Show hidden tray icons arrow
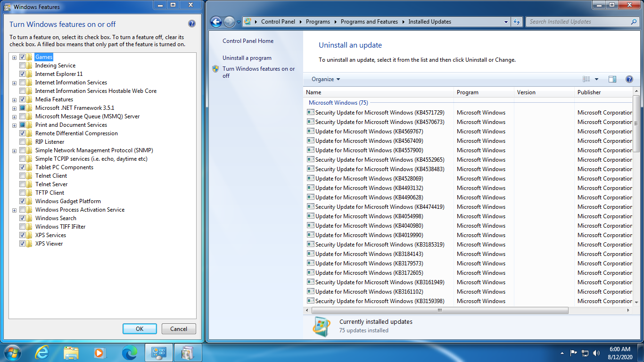The height and width of the screenshot is (362, 644). tap(562, 353)
